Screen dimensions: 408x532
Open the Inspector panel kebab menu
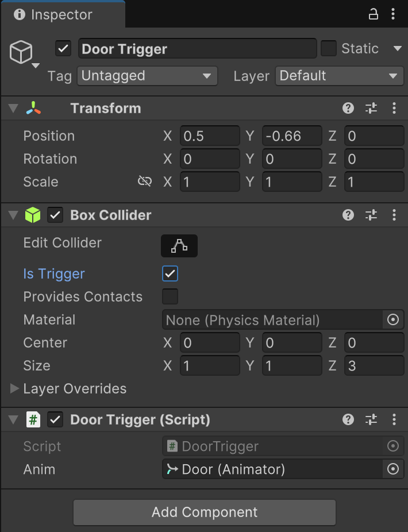(x=394, y=14)
